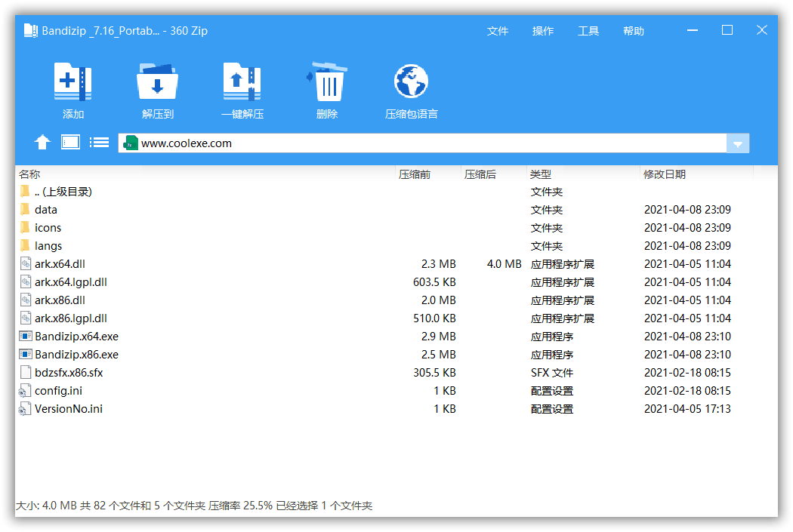Click the Bandizip.x86.exe application icon
793x532 pixels.
(25, 354)
